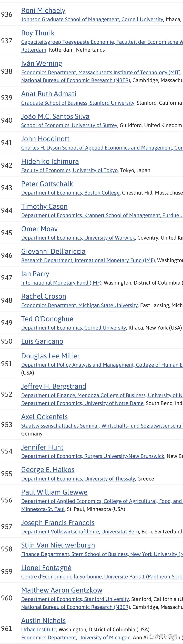The width and height of the screenshot is (183, 644).
Task: Follow the National Bureau of Economic Research link under Iván Werning
Action: [x=75, y=81]
